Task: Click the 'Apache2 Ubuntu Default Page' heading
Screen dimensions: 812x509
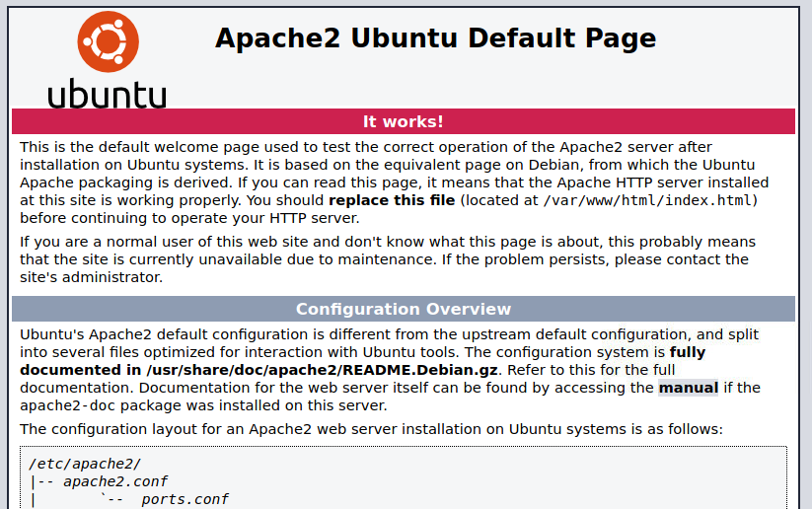Action: tap(435, 38)
